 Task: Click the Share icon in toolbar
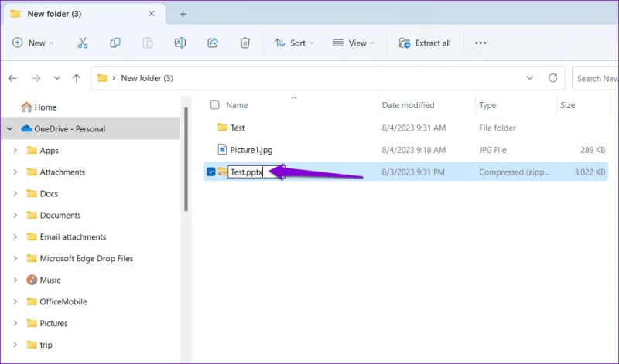coord(212,43)
